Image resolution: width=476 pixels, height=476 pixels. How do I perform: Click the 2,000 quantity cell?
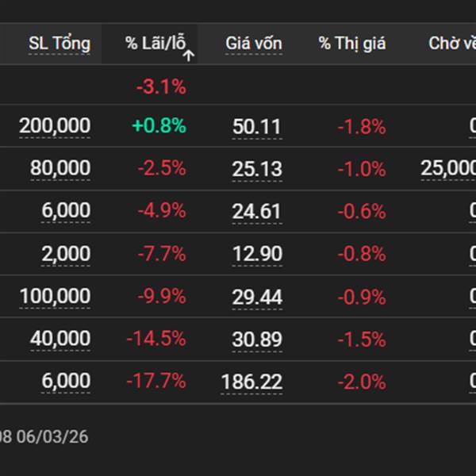pyautogui.click(x=66, y=254)
